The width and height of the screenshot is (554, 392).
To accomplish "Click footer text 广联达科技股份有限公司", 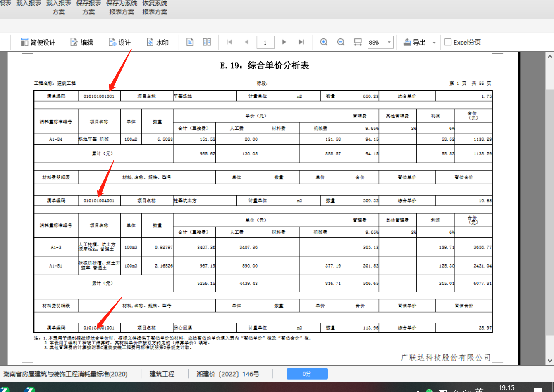I will pos(446,357).
